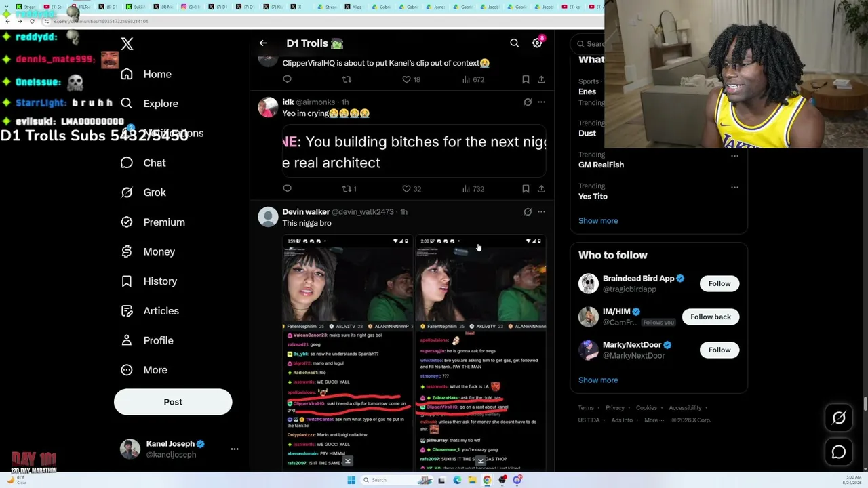Image resolution: width=868 pixels, height=488 pixels.
Task: Open Grok from the sidebar
Action: pyautogui.click(x=143, y=192)
